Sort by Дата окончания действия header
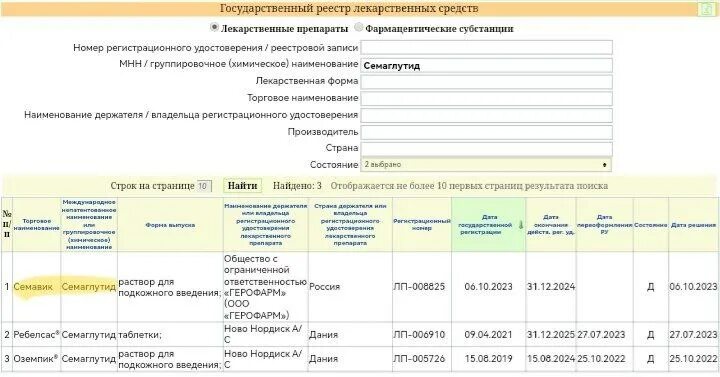This screenshot has width=720, height=377. coord(551,225)
